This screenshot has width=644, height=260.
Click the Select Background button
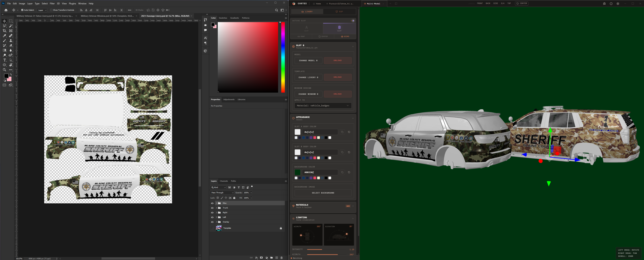(x=323, y=193)
